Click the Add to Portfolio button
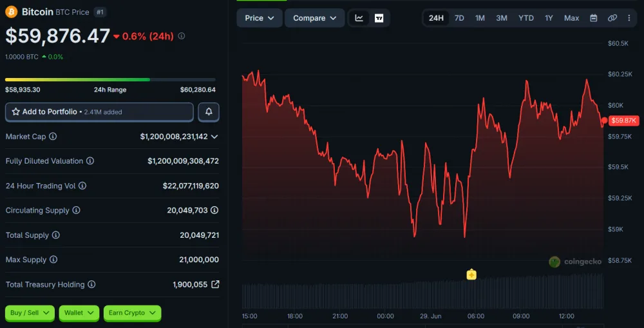The image size is (644, 328). 99,111
